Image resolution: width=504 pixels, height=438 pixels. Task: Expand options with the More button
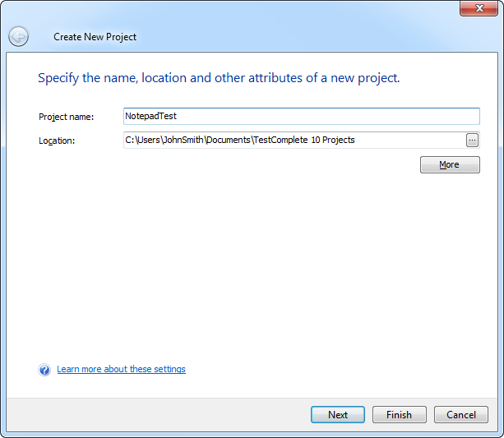click(x=450, y=164)
